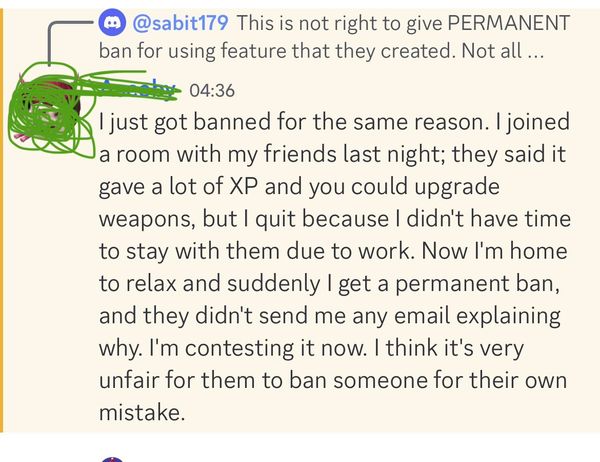Click the truncation ellipsis after "Not all"
Image resolution: width=600 pixels, height=462 pixels.
536,51
